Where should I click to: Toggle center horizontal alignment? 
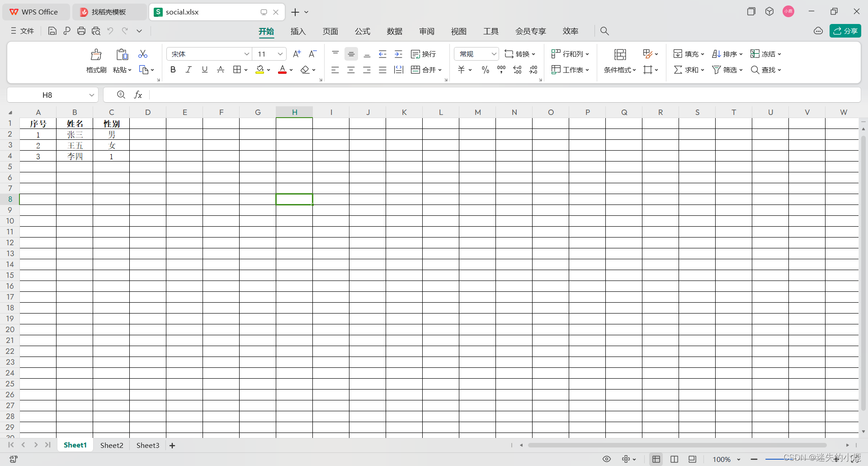pos(351,70)
